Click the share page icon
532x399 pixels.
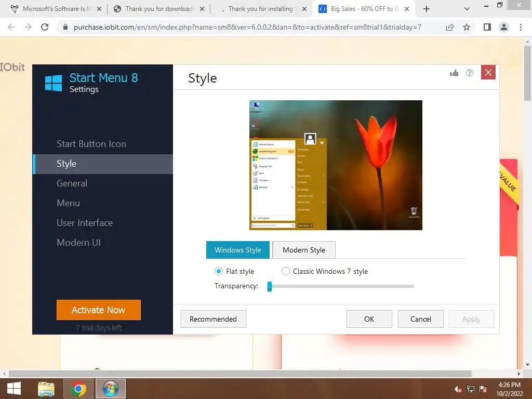450,27
